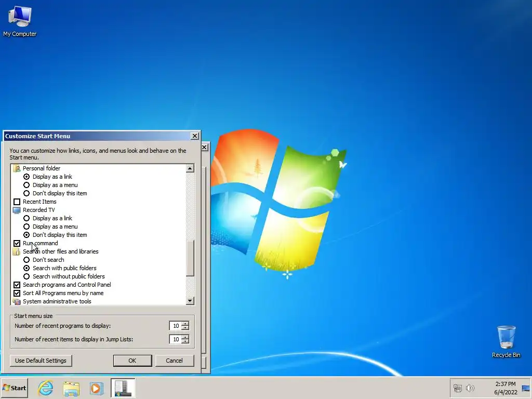Viewport: 532px width, 399px height.
Task: Click the Recorded TV label
Action: 38,210
